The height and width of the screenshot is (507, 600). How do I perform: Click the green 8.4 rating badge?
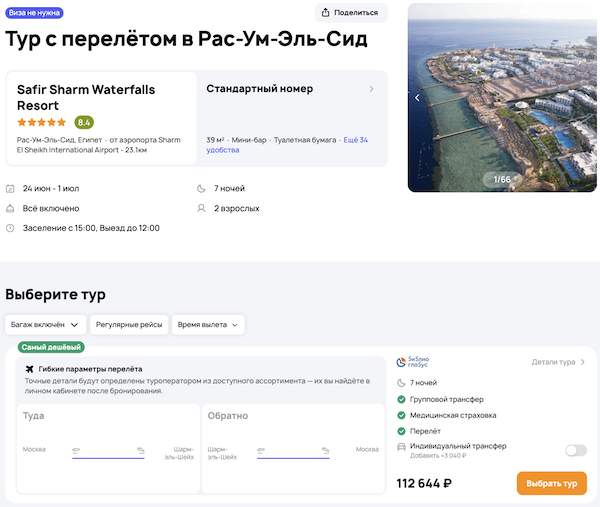(84, 122)
